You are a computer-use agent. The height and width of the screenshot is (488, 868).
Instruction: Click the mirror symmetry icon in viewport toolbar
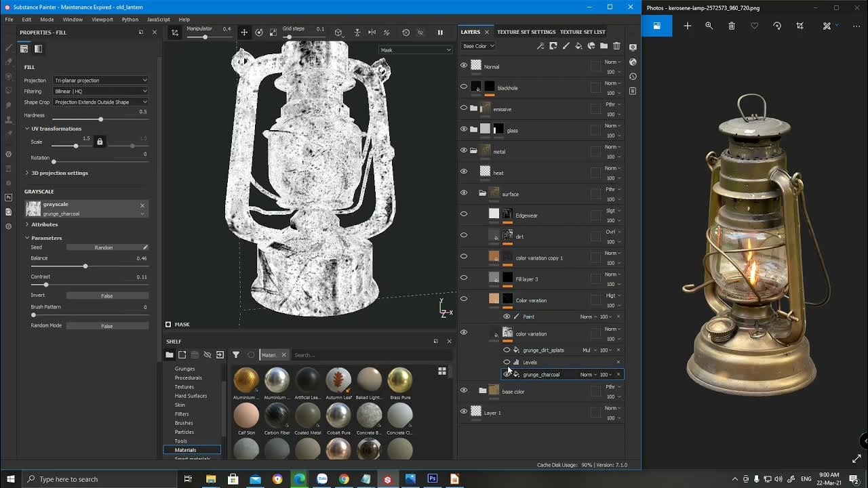372,32
